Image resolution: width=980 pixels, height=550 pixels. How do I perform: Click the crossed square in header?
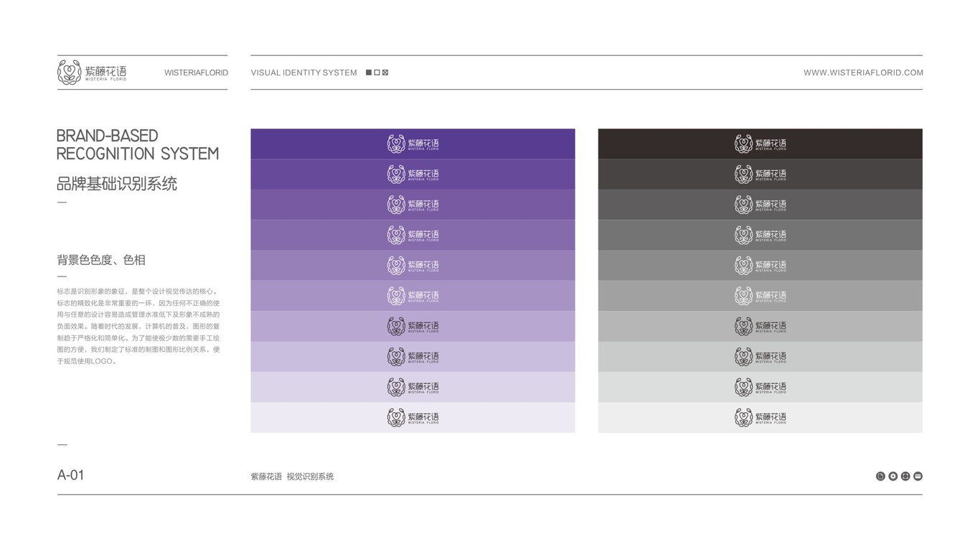tap(385, 73)
